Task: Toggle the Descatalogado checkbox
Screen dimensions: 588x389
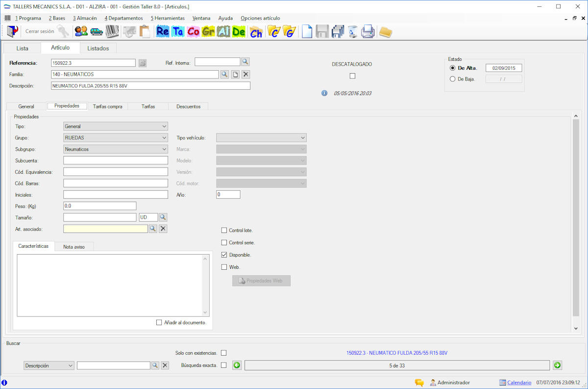Action: pyautogui.click(x=352, y=76)
